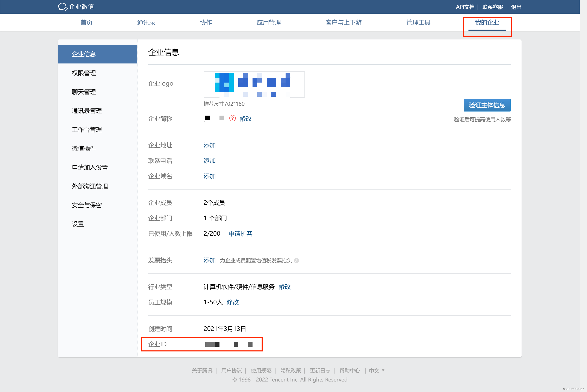Click the 1 个部门 value
The width and height of the screenshot is (587, 392).
215,218
